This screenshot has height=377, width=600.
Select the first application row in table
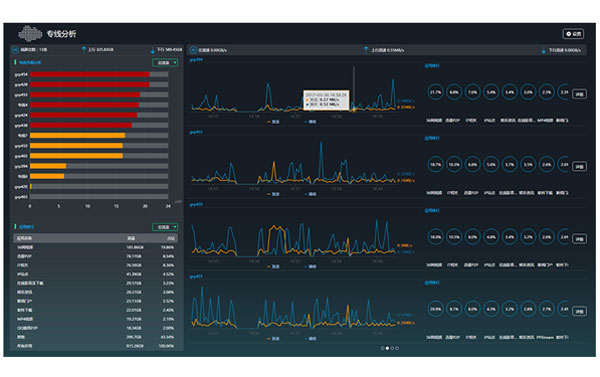tap(96, 247)
